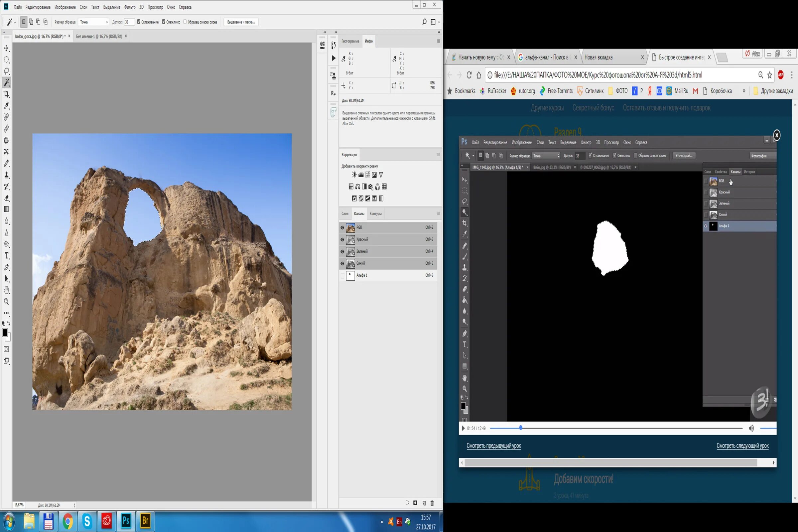Select the Clone Stamp tool
The height and width of the screenshot is (532, 798).
6,175
